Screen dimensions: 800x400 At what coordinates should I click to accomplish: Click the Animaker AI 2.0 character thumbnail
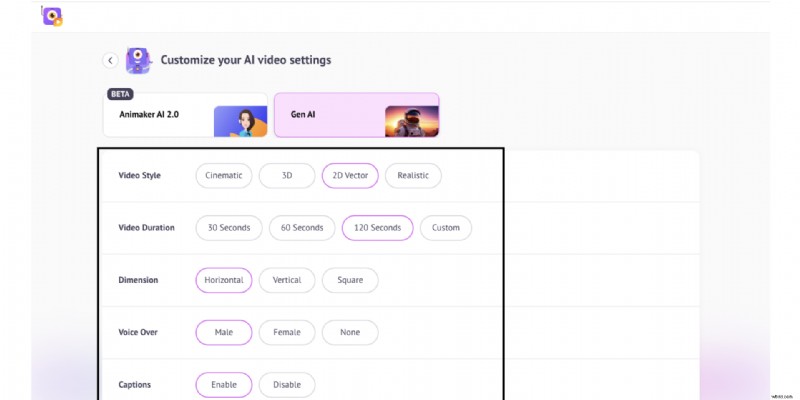pyautogui.click(x=240, y=121)
